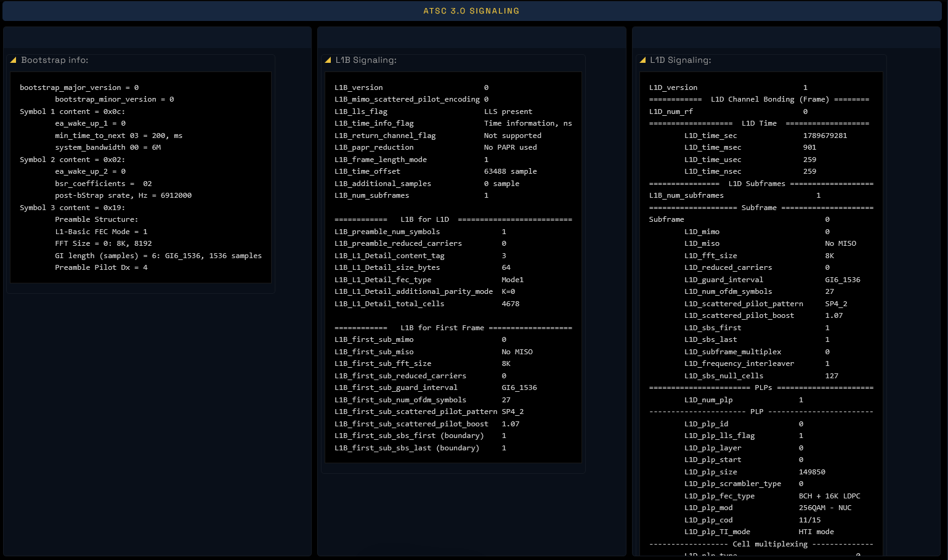Click the ea_wake_up_1 = 0 line
948x560 pixels.
pos(91,123)
